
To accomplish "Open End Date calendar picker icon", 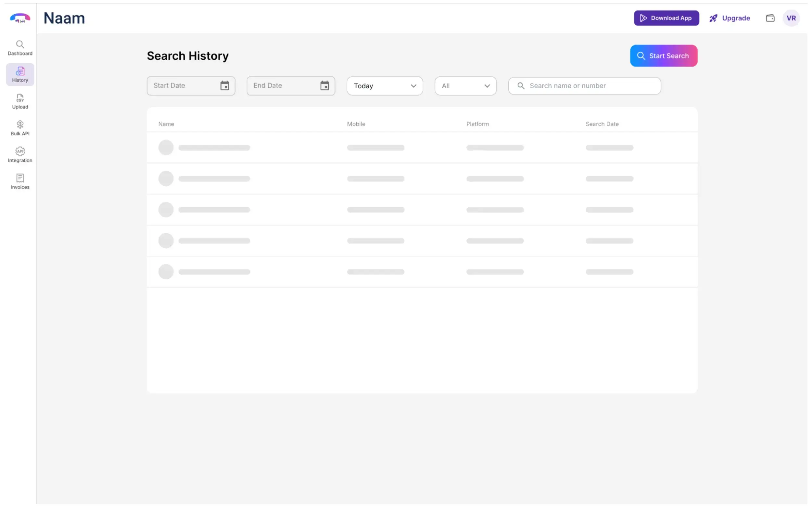I will point(324,86).
